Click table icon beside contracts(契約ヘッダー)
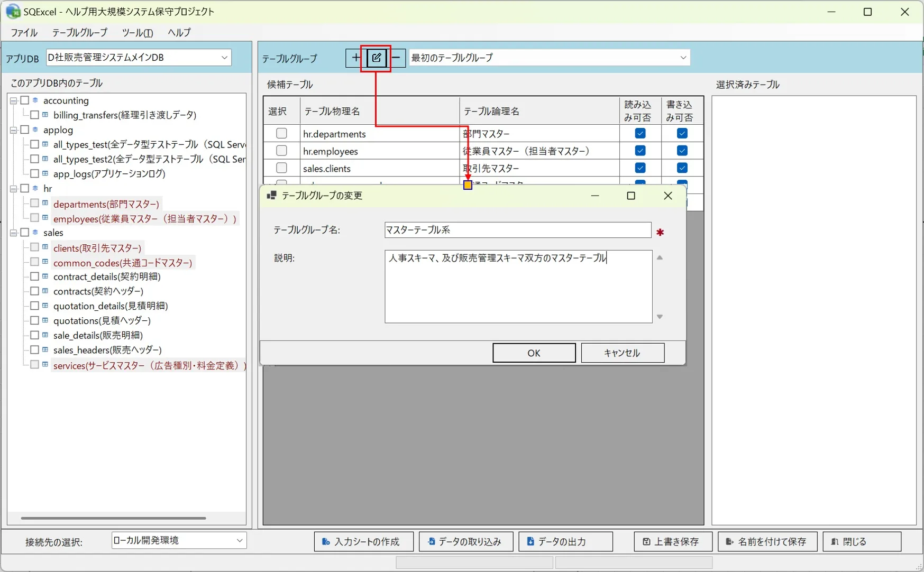 45,291
